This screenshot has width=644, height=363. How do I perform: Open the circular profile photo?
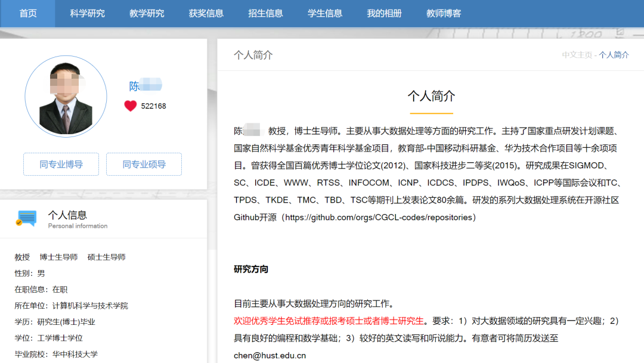(66, 97)
